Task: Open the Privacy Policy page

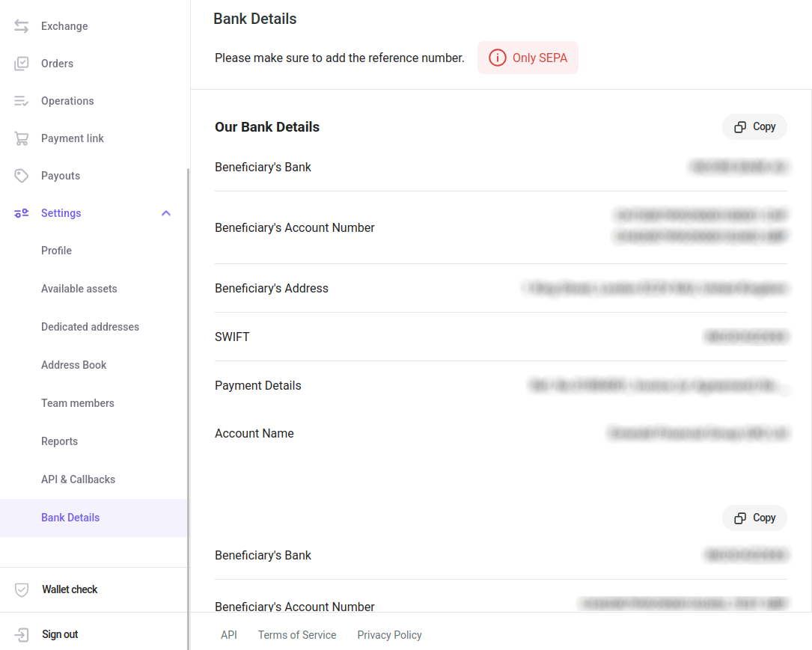Action: 389,634
